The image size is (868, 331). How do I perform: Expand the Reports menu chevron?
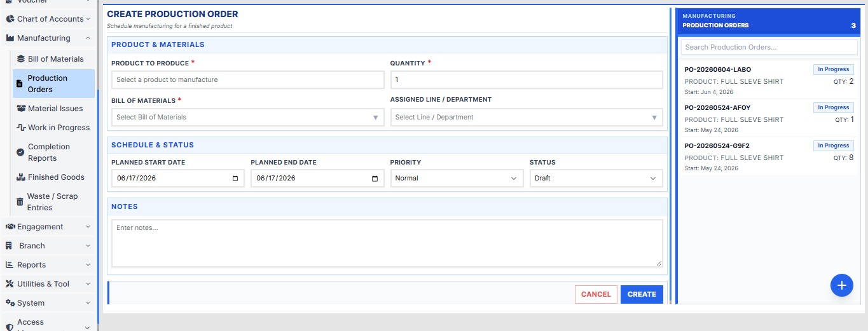click(x=88, y=265)
